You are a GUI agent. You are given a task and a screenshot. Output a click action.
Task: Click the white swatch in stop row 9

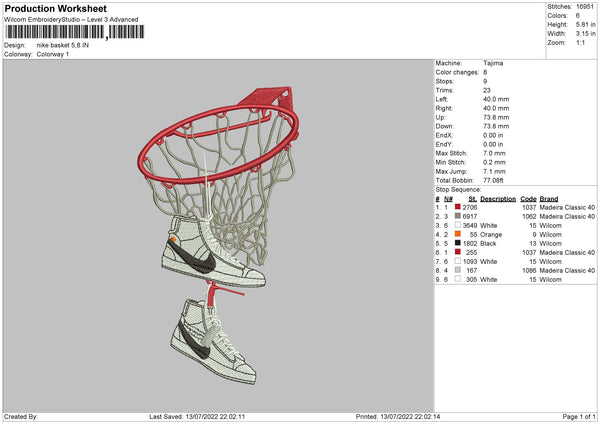(x=458, y=279)
